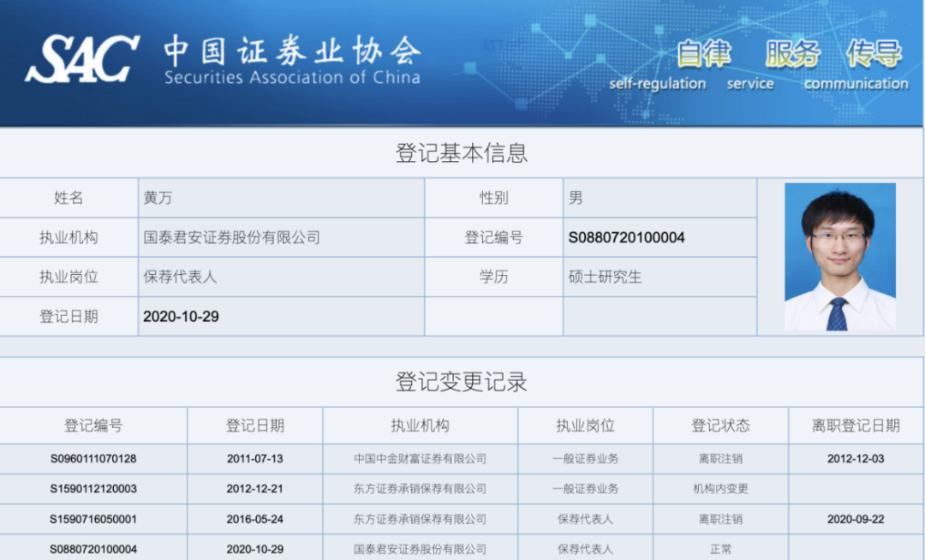Click the 正常 status in the last row
Screen dimensions: 925x560
coord(720,549)
